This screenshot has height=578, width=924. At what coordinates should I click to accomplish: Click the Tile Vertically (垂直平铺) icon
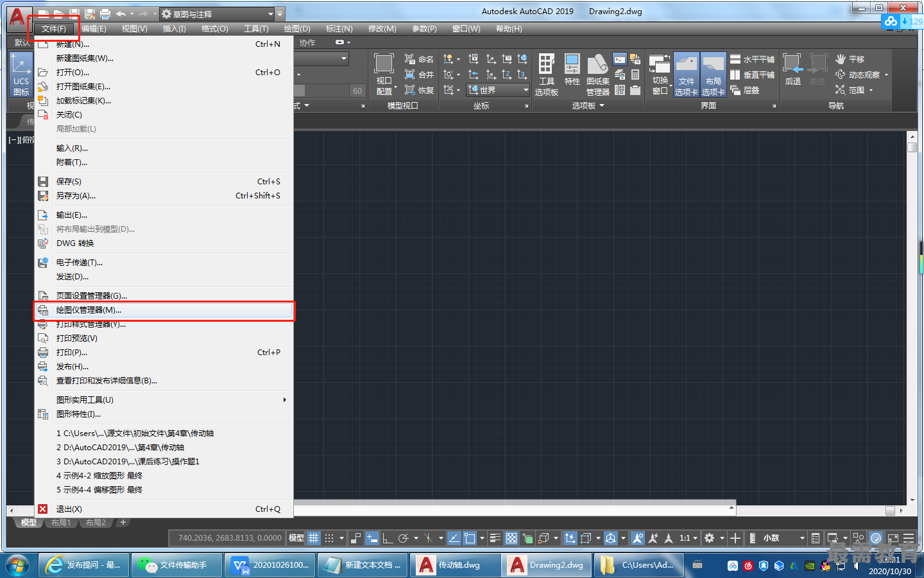(735, 74)
